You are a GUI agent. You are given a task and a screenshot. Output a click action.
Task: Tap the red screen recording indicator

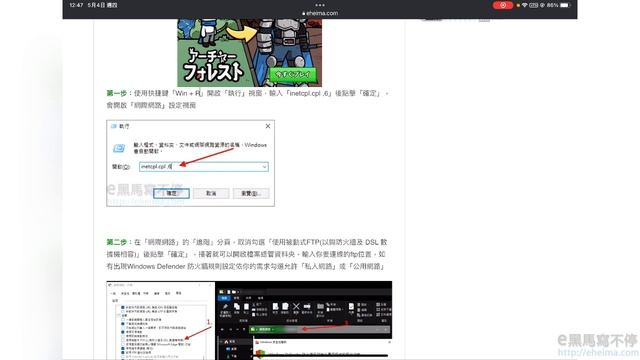pos(503,5)
